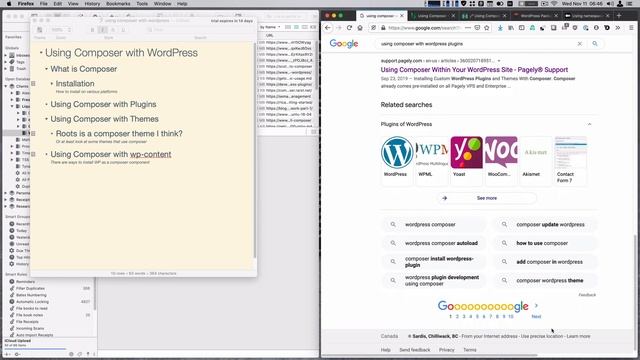The image size is (640, 360).
Task: Close the 'using composer' Google tab
Action: (x=402, y=16)
